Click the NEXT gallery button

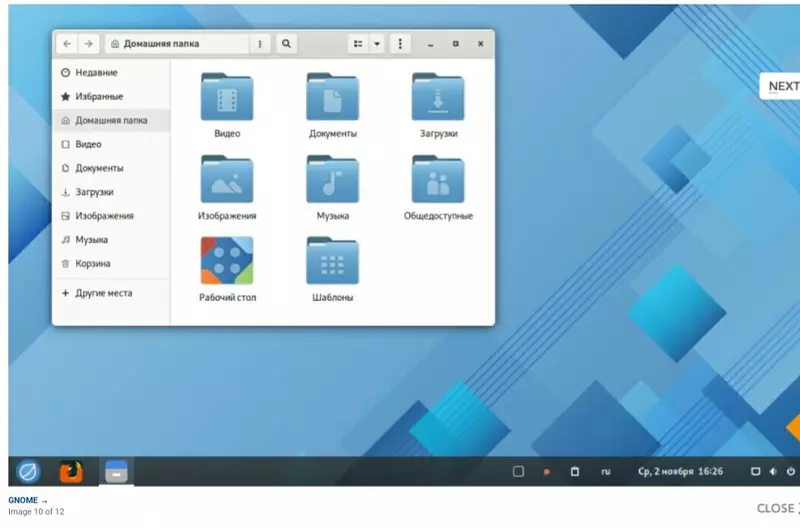[x=781, y=86]
